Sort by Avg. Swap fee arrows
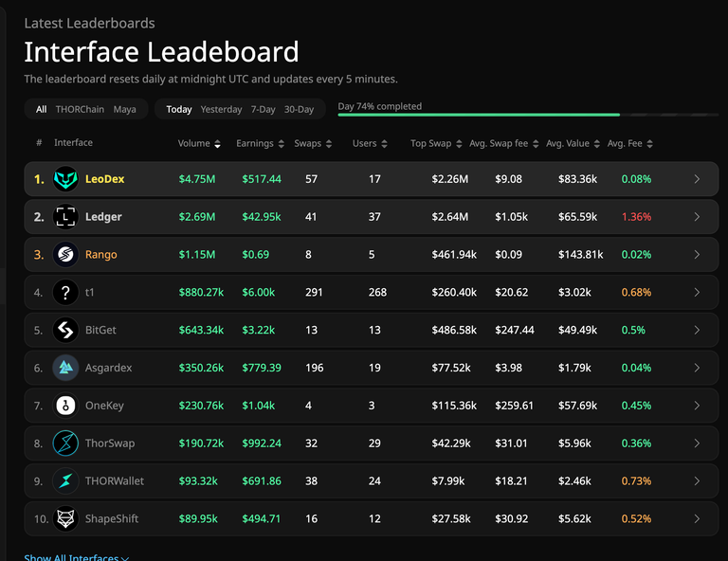This screenshot has width=728, height=561. click(536, 144)
